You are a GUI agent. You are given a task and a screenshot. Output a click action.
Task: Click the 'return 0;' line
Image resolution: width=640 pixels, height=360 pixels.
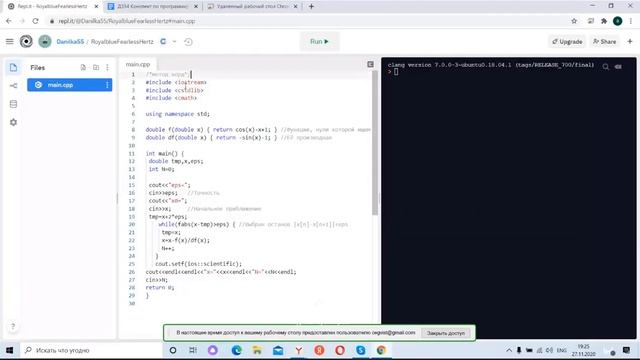click(160, 287)
